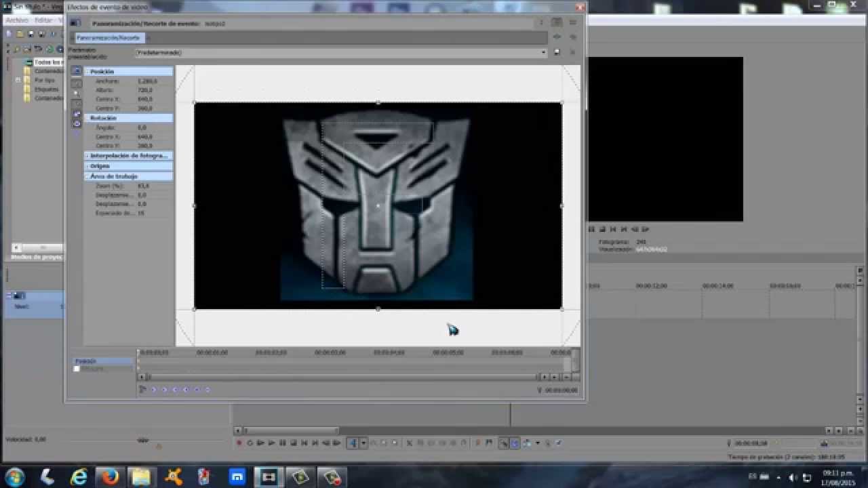Jump to first keyframe button
The image size is (868, 488).
[x=154, y=390]
